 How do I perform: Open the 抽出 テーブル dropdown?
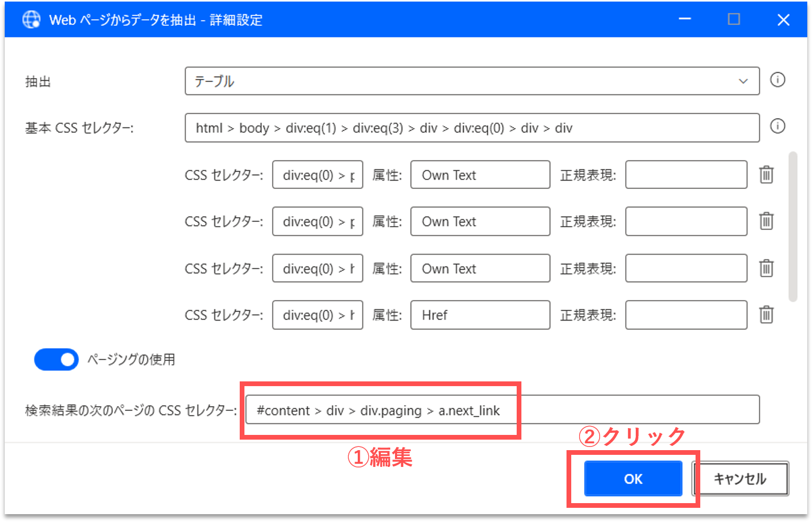471,81
